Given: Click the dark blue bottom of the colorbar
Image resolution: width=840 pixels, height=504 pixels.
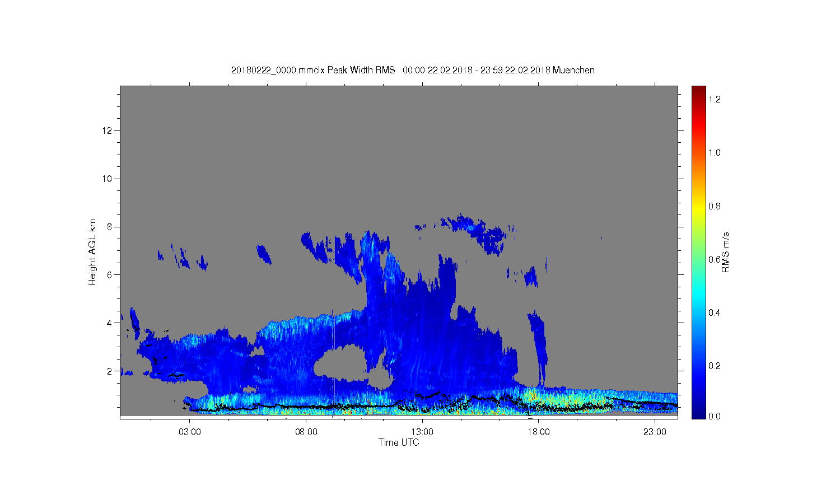Looking at the screenshot, I should pos(698,414).
